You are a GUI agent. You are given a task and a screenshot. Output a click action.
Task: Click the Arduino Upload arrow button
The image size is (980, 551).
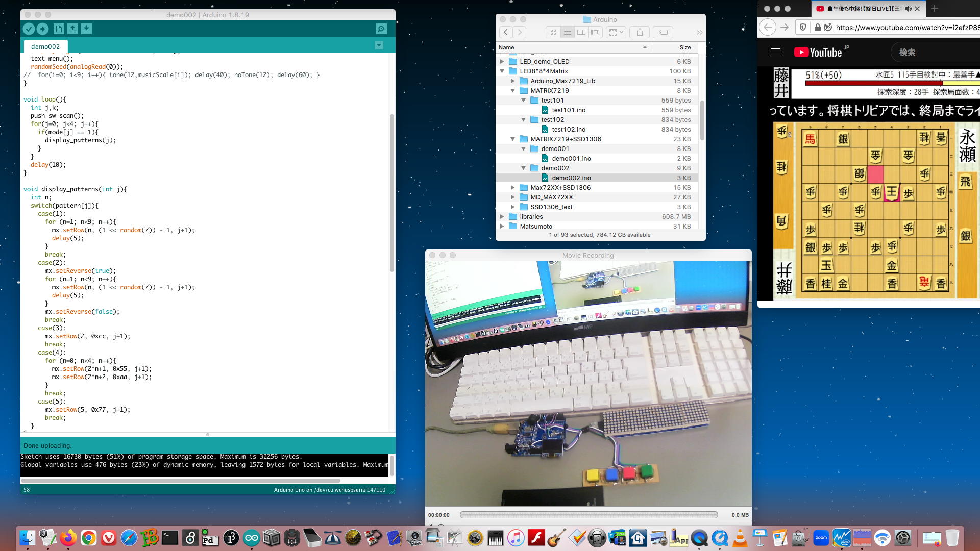pyautogui.click(x=42, y=29)
